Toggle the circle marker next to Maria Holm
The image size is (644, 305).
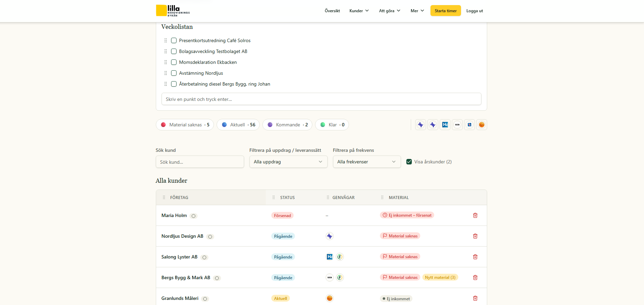click(x=194, y=216)
